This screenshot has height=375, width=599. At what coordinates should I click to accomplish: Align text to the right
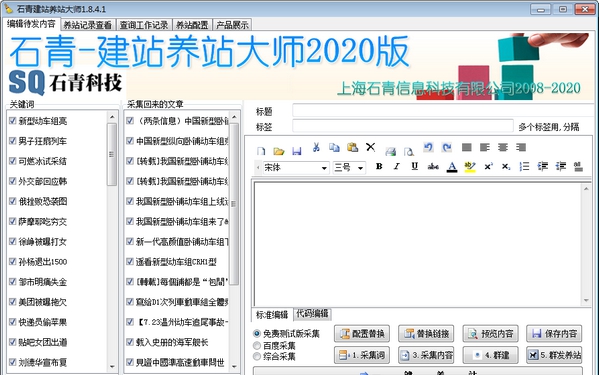pyautogui.click(x=521, y=147)
